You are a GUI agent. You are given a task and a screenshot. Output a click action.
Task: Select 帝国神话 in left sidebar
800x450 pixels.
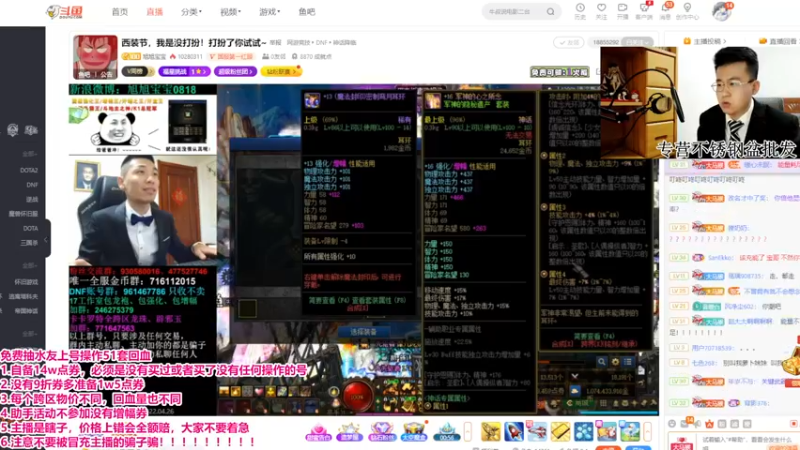(x=26, y=311)
